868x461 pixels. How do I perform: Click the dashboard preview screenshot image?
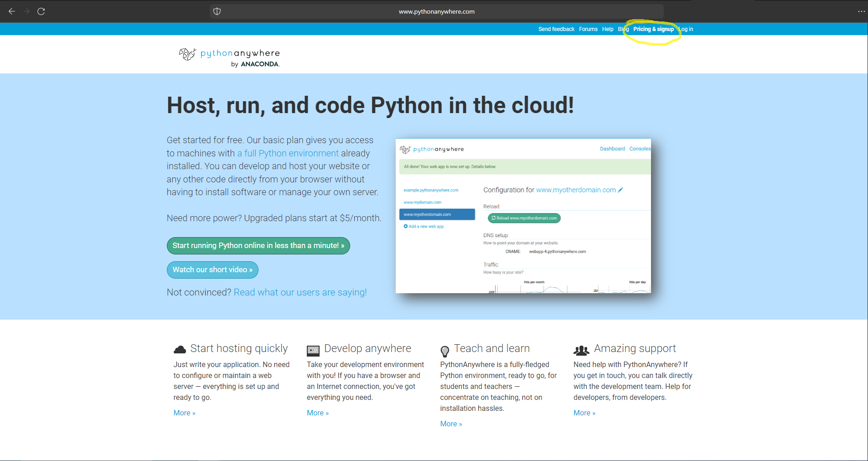click(523, 216)
